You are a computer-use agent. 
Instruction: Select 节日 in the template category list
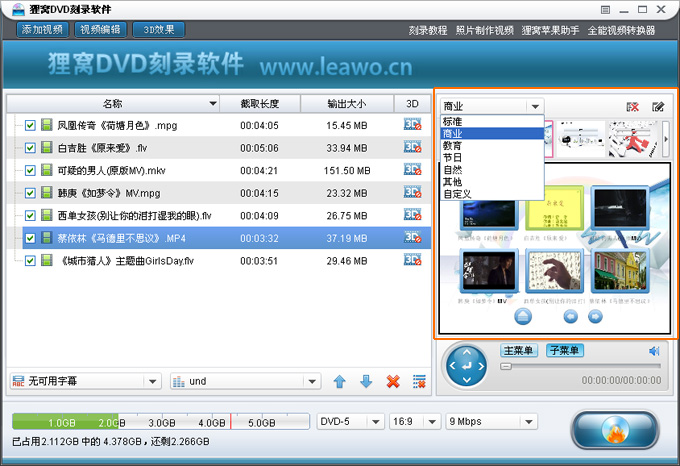tap(492, 158)
